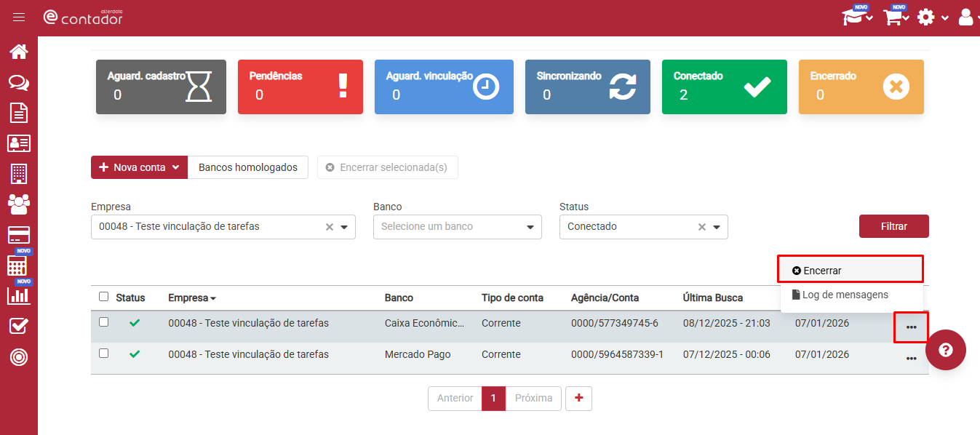Open the calculator icon in sidebar
This screenshot has height=435, width=980.
19,266
